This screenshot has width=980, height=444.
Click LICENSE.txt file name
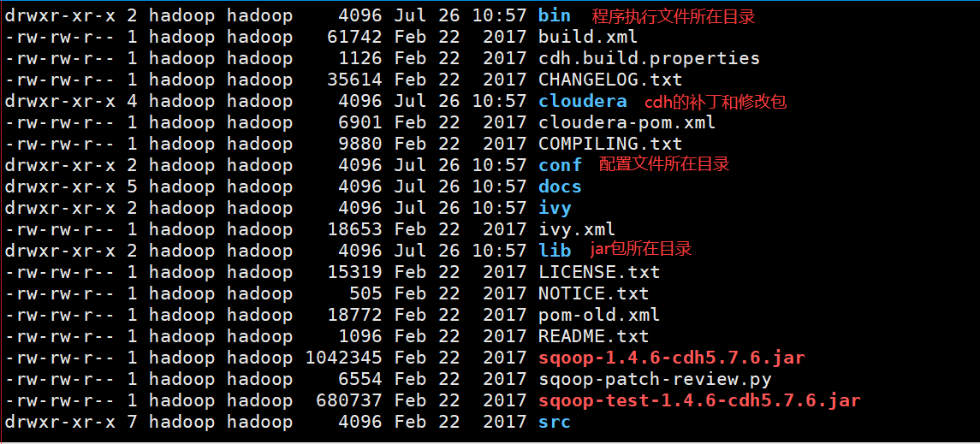tap(599, 272)
